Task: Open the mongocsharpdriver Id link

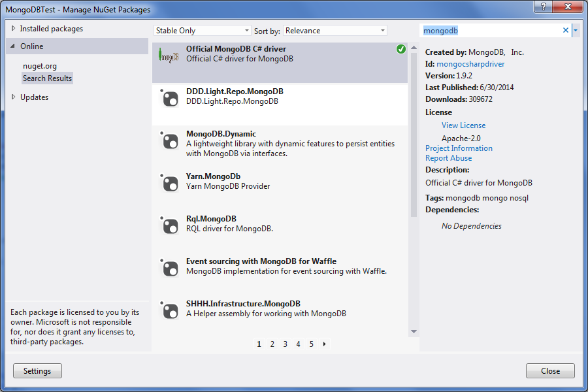Action: pos(470,64)
